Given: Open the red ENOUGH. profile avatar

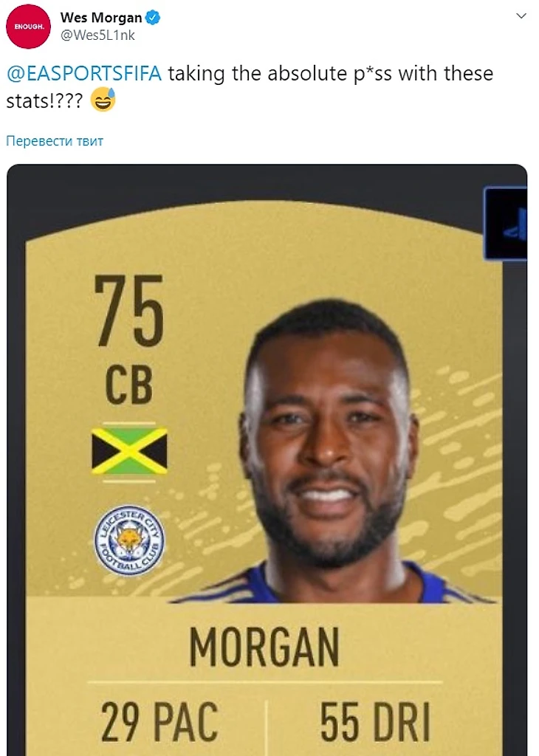Looking at the screenshot, I should coord(28,27).
